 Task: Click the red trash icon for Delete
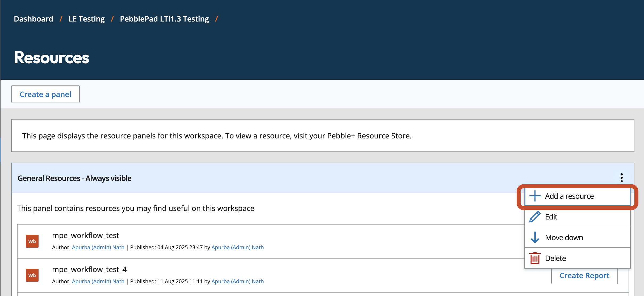(x=535, y=258)
